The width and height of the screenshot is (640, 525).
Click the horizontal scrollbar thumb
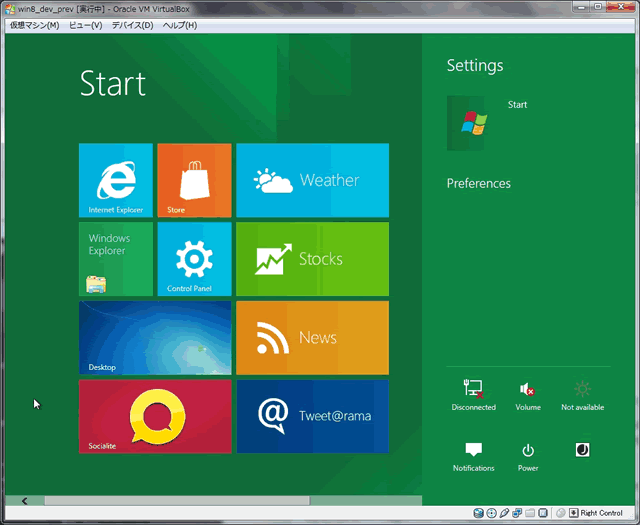(177, 501)
